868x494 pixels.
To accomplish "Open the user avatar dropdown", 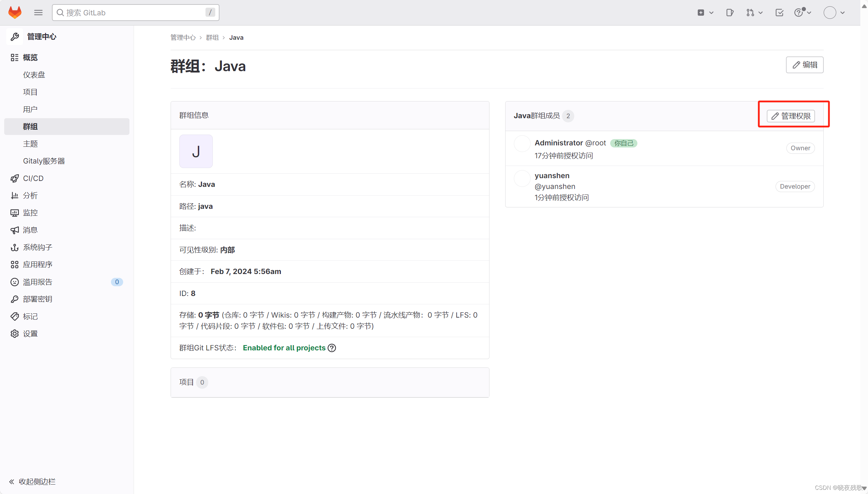I will (834, 13).
